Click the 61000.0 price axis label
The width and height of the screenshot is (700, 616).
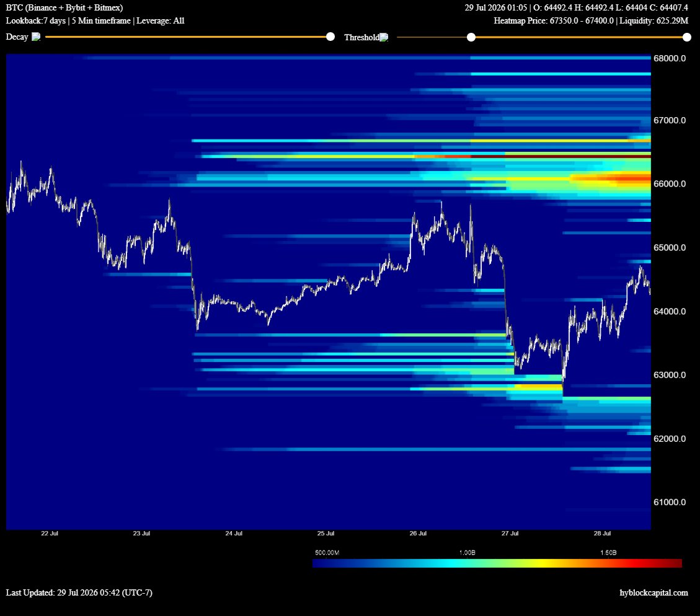(670, 502)
